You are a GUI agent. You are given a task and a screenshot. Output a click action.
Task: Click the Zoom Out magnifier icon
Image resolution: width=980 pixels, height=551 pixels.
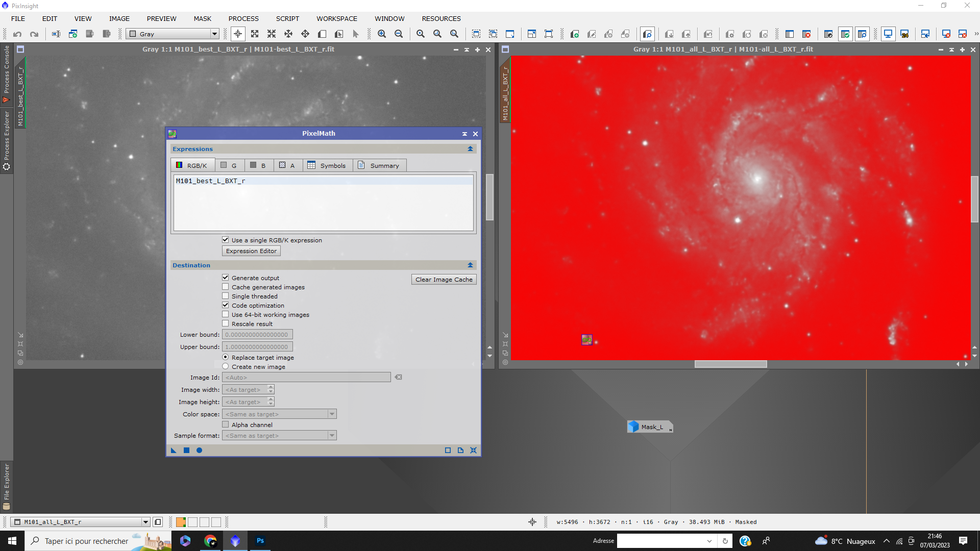tap(399, 34)
